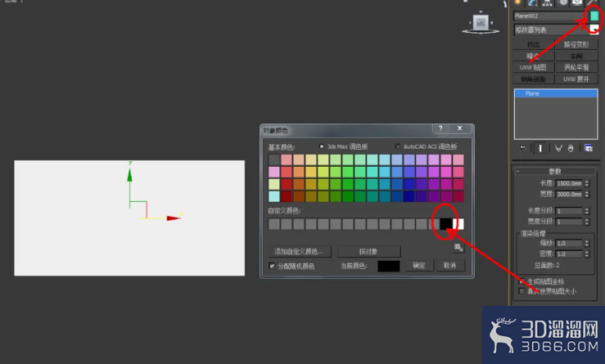Click Remove Modifier trash icon under stack
The image size is (605, 364).
tap(571, 148)
